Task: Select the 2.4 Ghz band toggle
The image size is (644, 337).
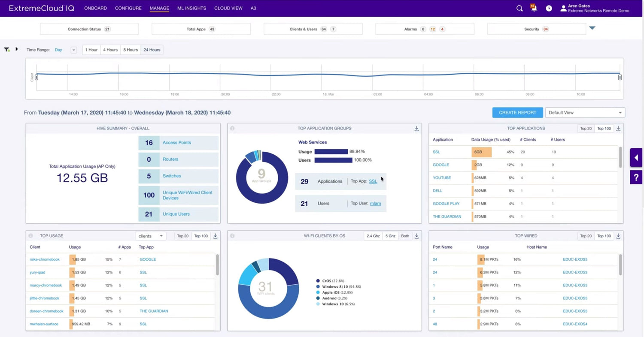Action: tap(373, 236)
